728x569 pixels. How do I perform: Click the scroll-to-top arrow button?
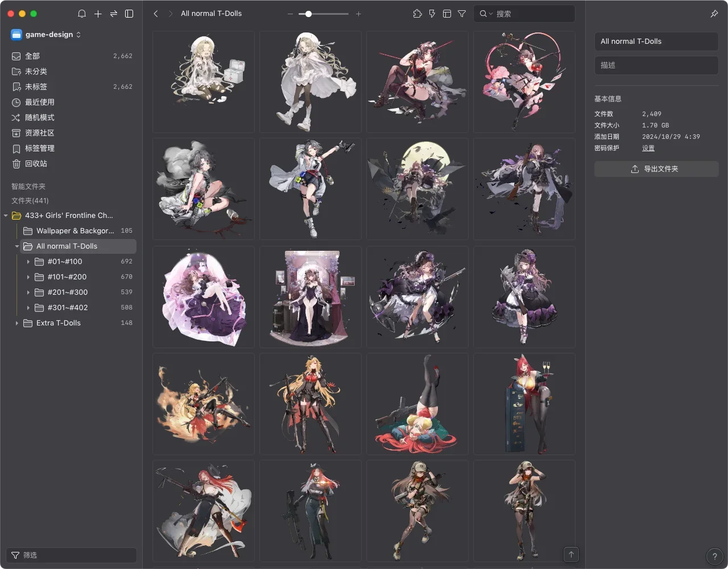tap(571, 554)
